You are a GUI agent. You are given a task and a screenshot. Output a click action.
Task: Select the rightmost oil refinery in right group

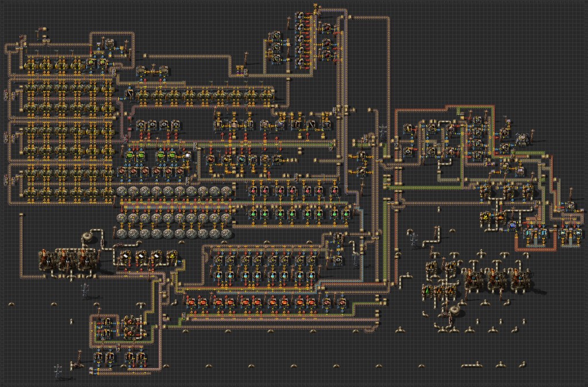pos(520,280)
